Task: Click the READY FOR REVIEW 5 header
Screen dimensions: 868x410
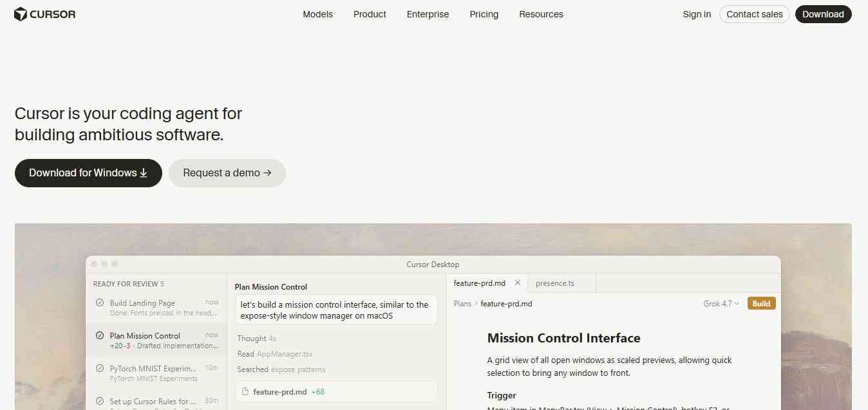Action: click(x=128, y=284)
